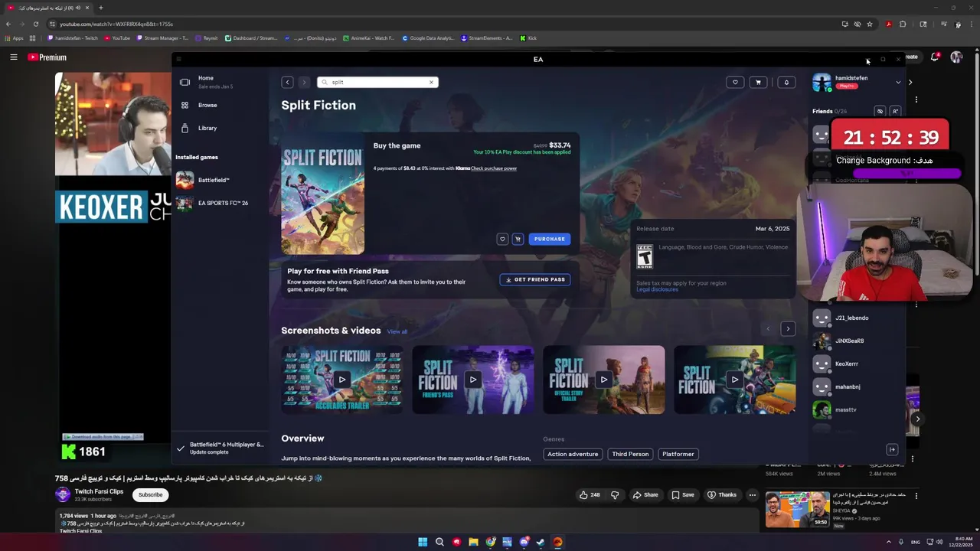The image size is (980, 551).
Task: Open Battlefield 6 update complete status
Action: tap(220, 448)
